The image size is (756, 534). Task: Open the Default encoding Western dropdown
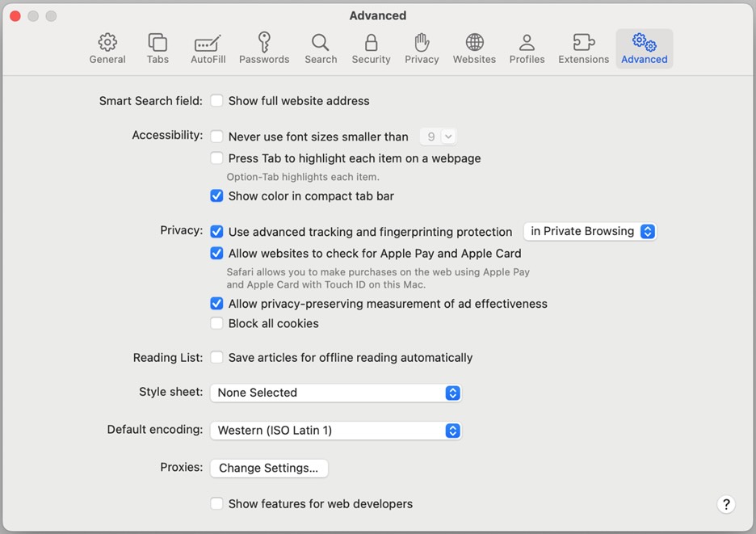click(x=335, y=431)
